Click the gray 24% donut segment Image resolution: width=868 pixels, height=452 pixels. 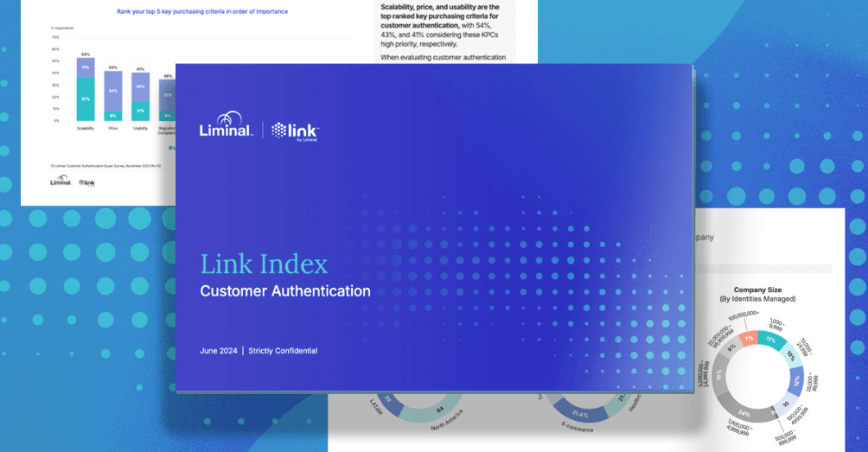744,413
